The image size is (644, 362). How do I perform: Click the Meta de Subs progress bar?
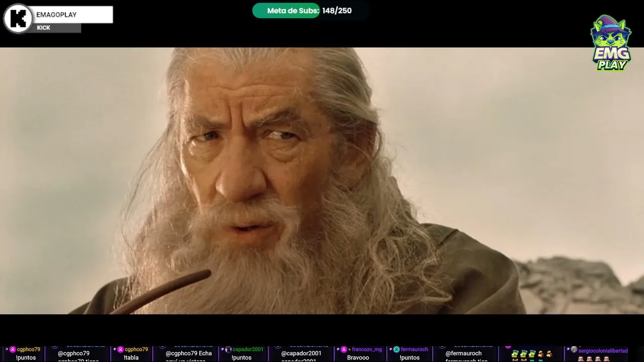click(x=286, y=11)
